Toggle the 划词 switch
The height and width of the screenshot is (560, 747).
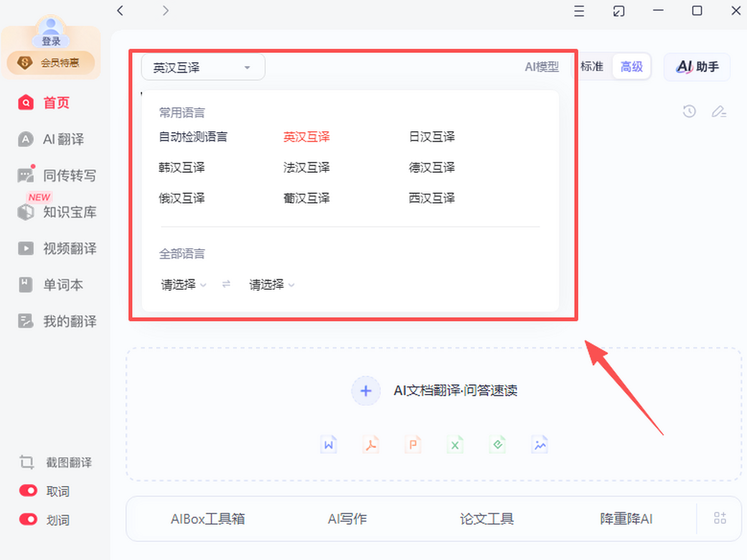29,519
